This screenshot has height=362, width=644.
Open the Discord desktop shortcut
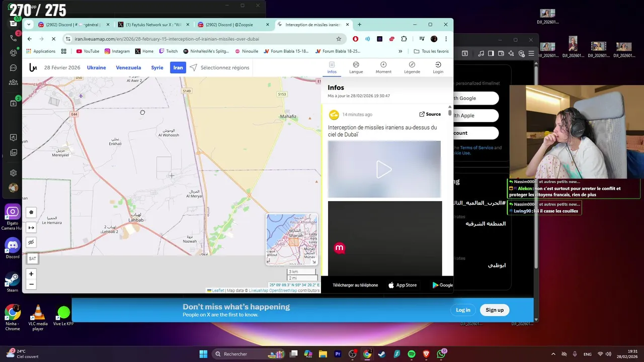[x=13, y=249]
